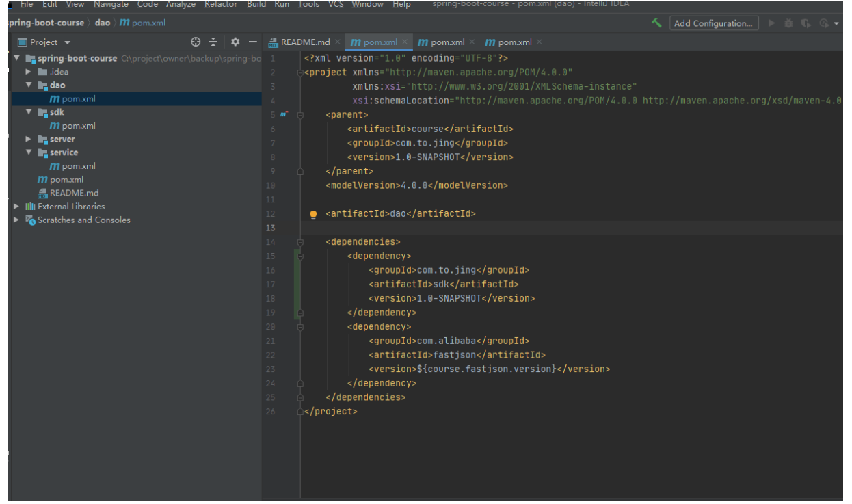Screen dimensions: 852x504
Task: Click the Add Configuration button
Action: 714,23
